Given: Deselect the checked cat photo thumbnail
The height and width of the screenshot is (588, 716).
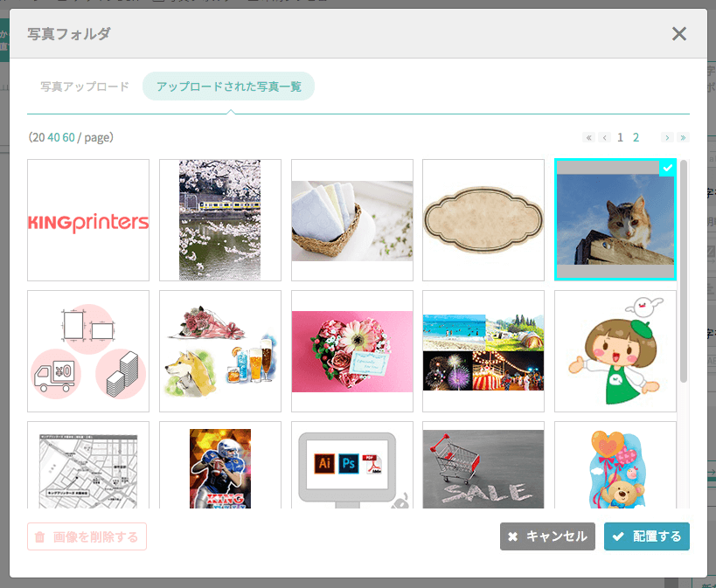Looking at the screenshot, I should (615, 220).
